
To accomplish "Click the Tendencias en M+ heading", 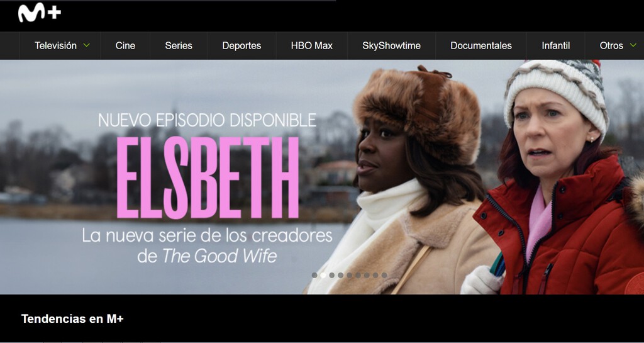I will tap(72, 318).
